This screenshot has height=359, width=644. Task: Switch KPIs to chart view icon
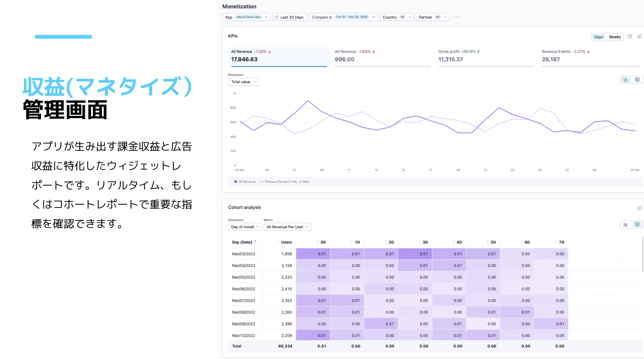click(626, 80)
